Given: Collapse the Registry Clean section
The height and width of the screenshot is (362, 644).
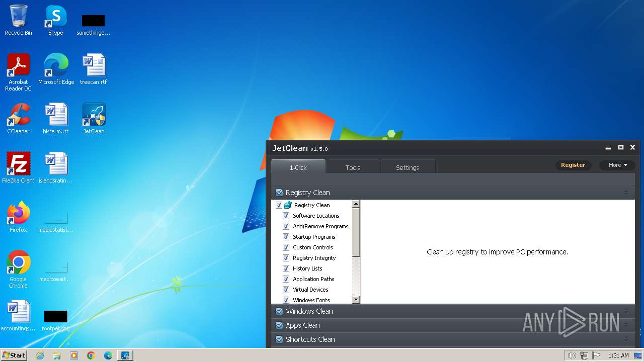Looking at the screenshot, I should tap(626, 193).
